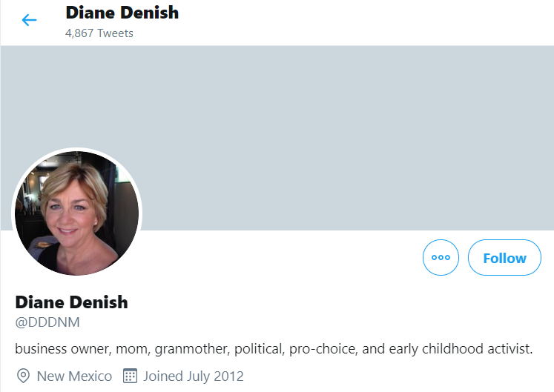Click 'early childhood activist' in bio

pos(461,349)
